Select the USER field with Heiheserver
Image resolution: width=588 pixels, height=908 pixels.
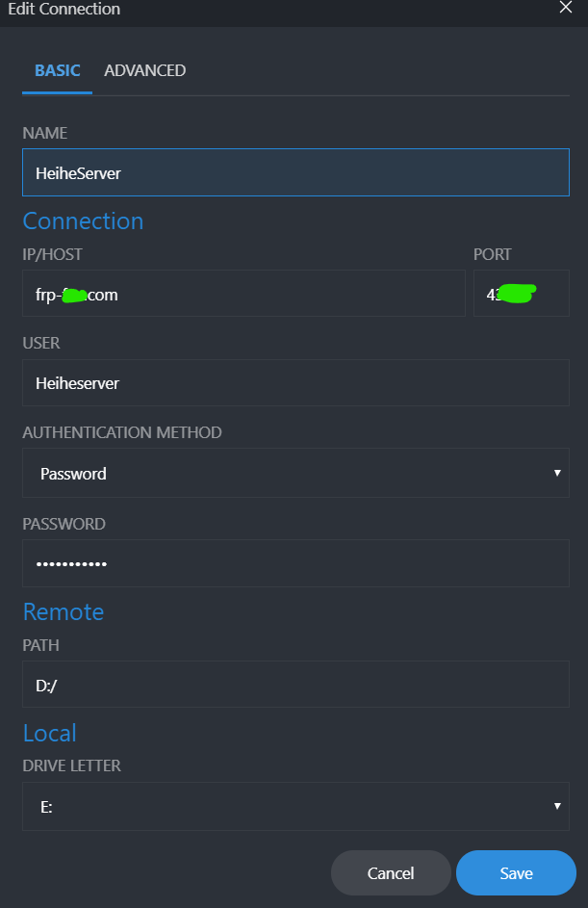[x=295, y=383]
